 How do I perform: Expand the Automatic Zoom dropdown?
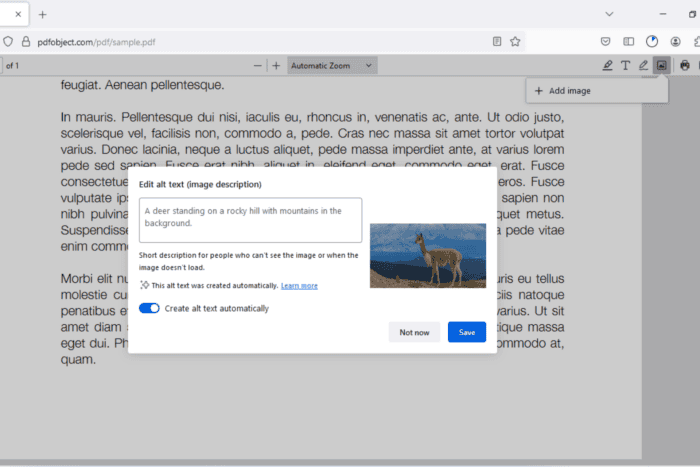(x=332, y=66)
